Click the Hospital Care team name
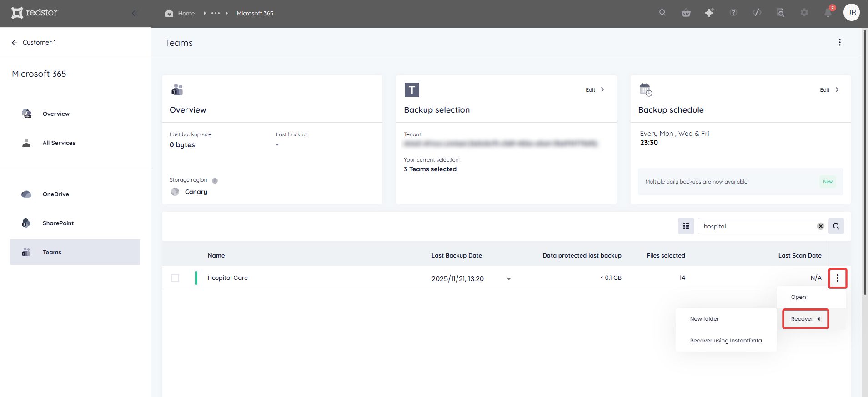 coord(228,278)
